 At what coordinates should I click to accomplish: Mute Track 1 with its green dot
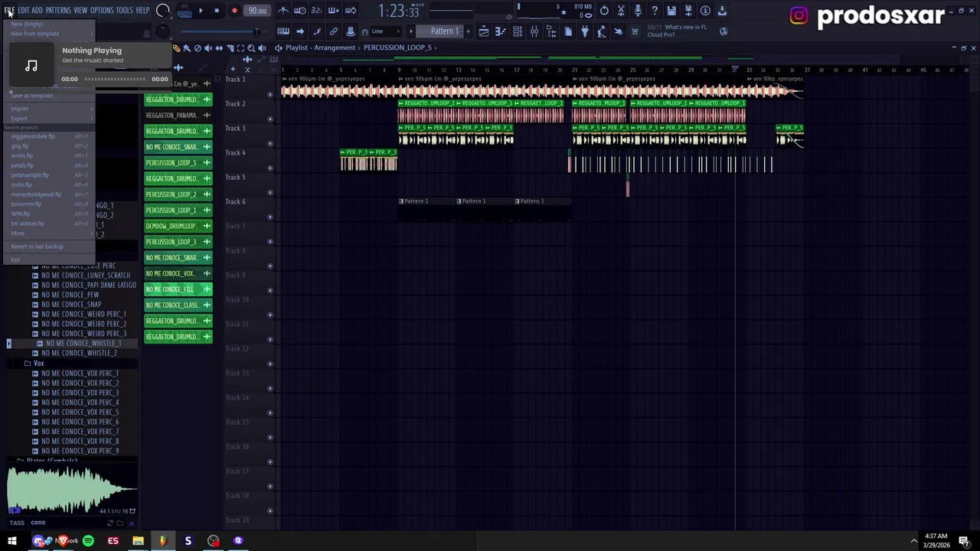point(269,95)
